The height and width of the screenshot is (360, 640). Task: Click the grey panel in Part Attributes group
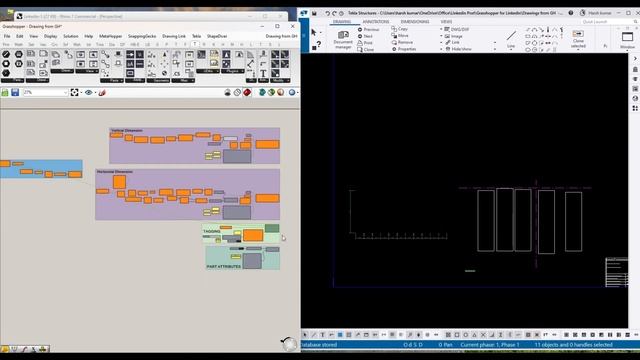252,261
